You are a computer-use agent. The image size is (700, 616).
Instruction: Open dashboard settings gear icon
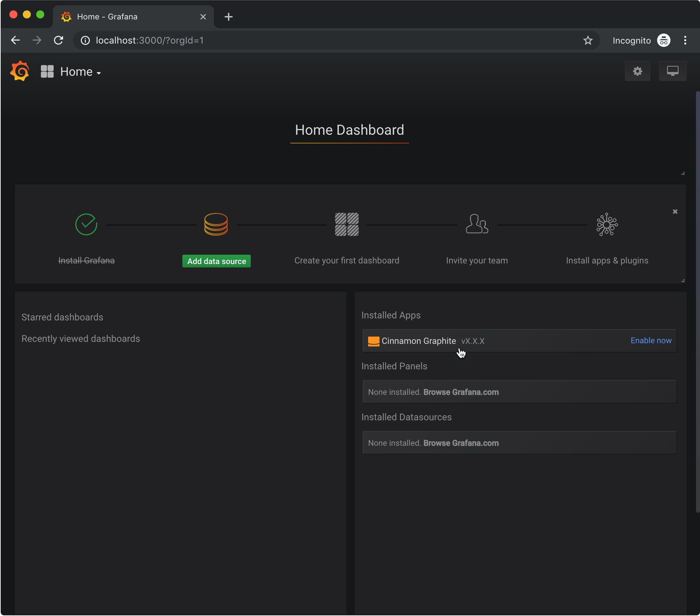click(x=637, y=71)
